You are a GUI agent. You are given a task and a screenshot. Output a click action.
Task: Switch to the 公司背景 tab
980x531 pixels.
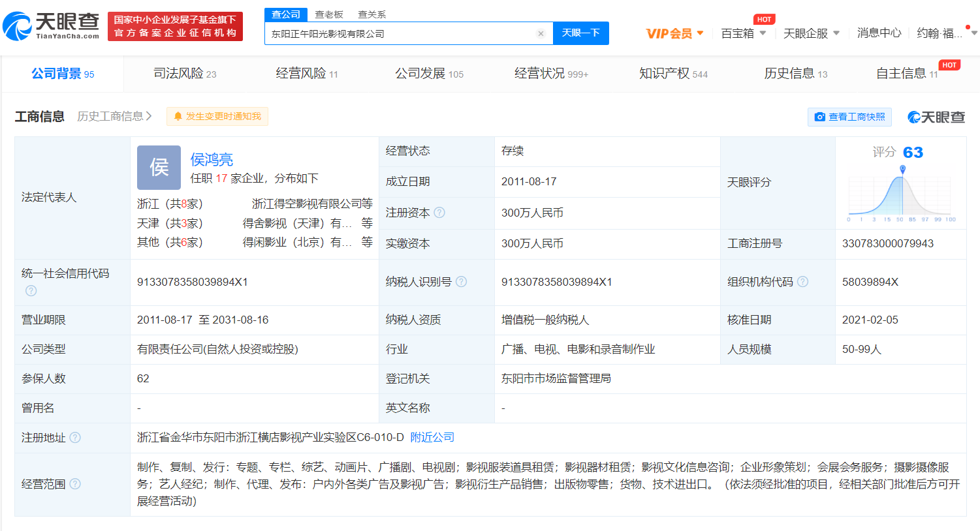tap(63, 74)
